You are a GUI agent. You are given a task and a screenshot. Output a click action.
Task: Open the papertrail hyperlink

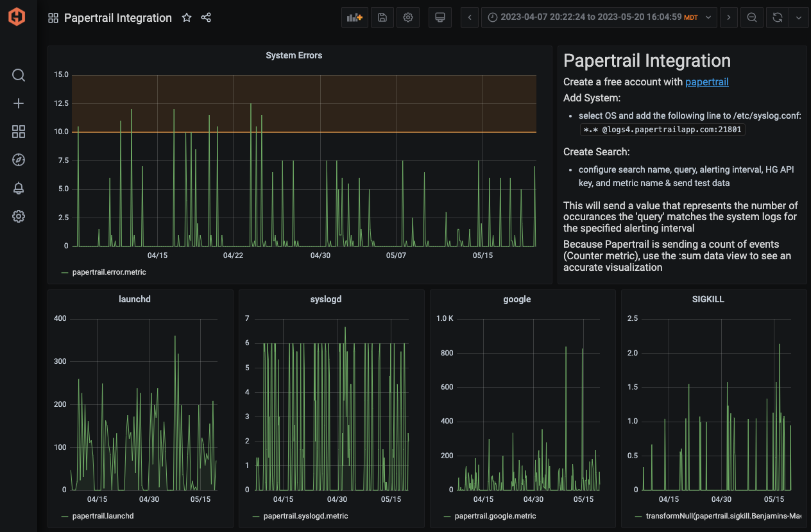point(706,82)
